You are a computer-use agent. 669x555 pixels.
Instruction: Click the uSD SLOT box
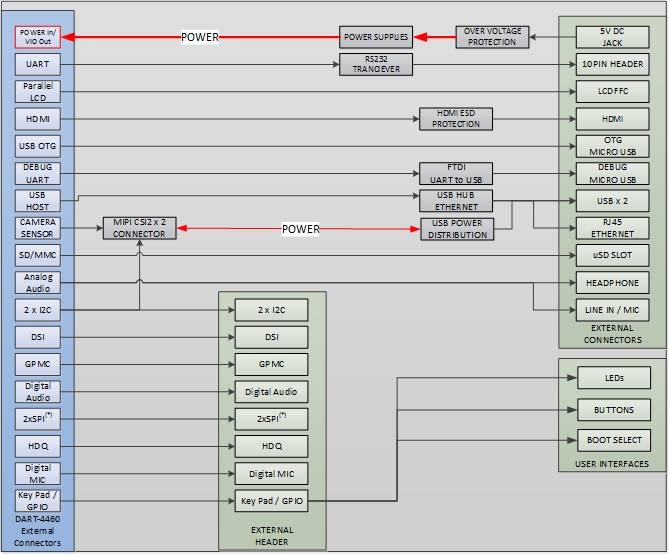point(612,256)
